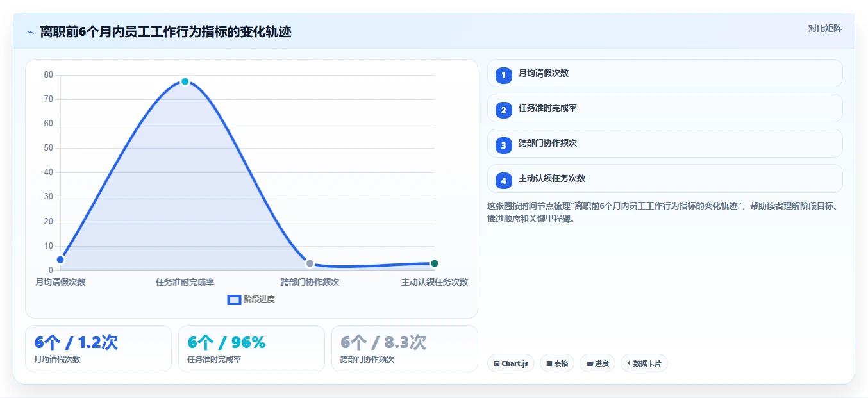
Task: Click the chart title 离职前6个月内员工工作行为指标的变化轨迹
Action: [x=165, y=32]
